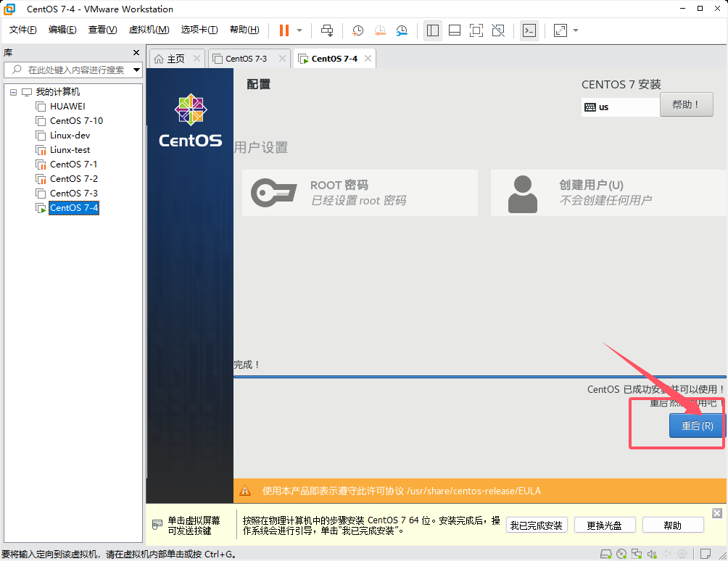Toggle the library sidebar view
This screenshot has width=728, height=561.
tap(433, 30)
